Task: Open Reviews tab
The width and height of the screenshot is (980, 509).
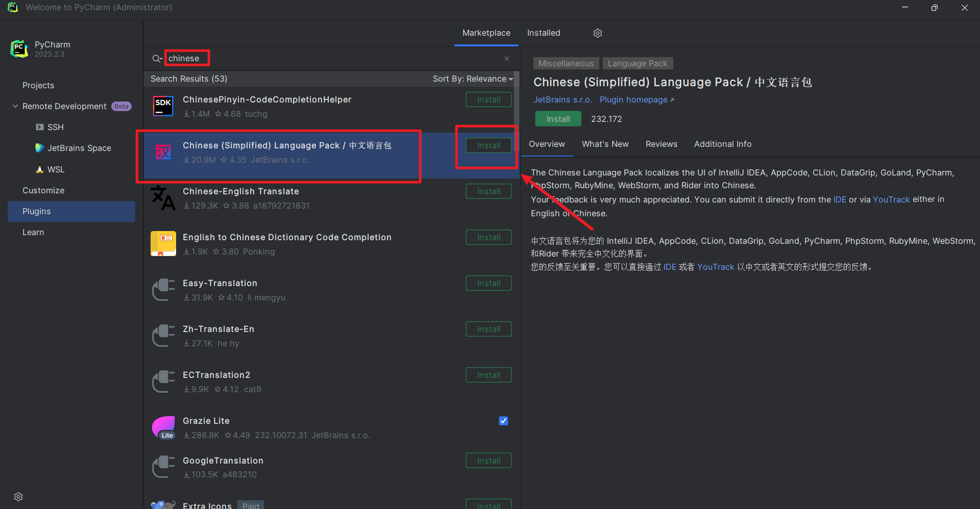Action: pyautogui.click(x=661, y=144)
